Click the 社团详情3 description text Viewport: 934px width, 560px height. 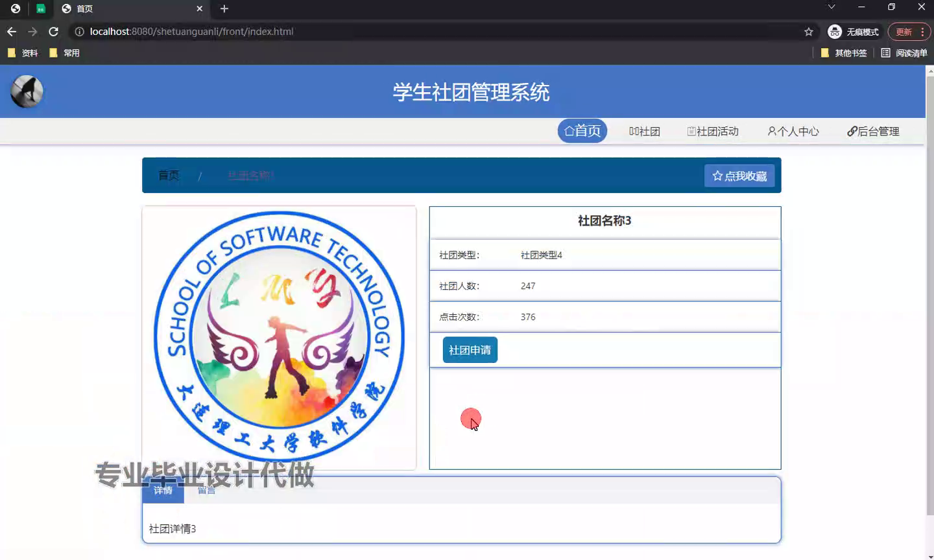pyautogui.click(x=173, y=529)
